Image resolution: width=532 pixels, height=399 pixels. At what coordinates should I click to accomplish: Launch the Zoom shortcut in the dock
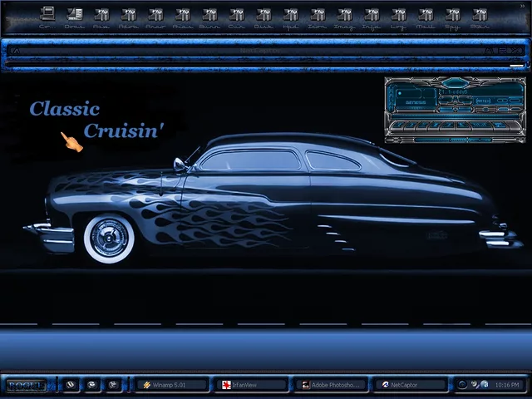(318, 14)
